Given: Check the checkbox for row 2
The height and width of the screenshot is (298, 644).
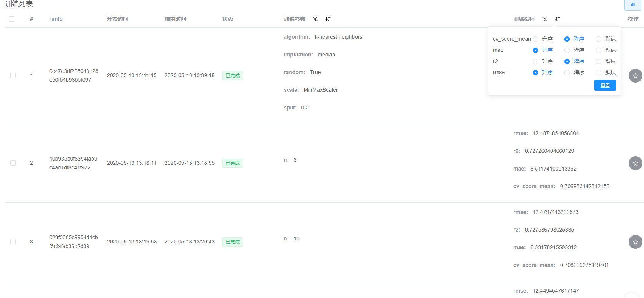Looking at the screenshot, I should 13,163.
